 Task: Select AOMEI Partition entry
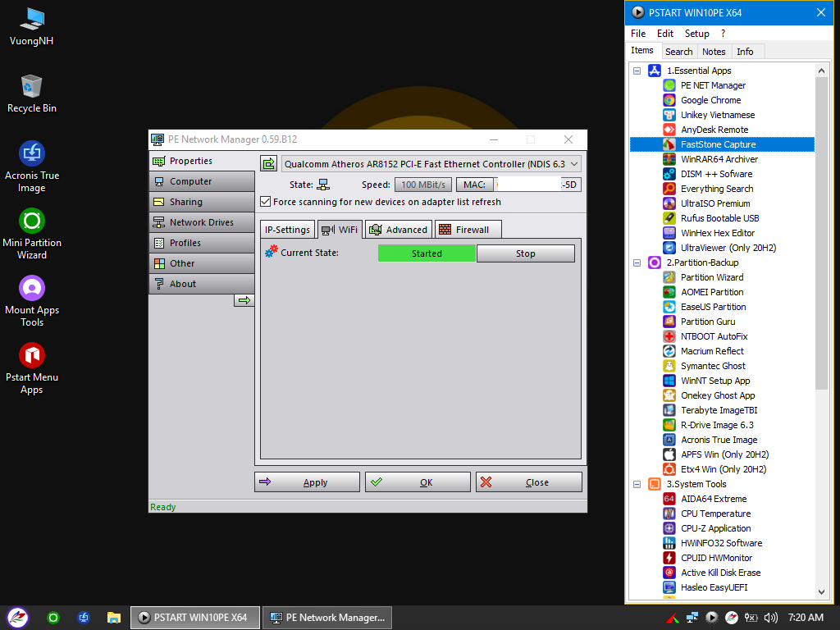[712, 292]
